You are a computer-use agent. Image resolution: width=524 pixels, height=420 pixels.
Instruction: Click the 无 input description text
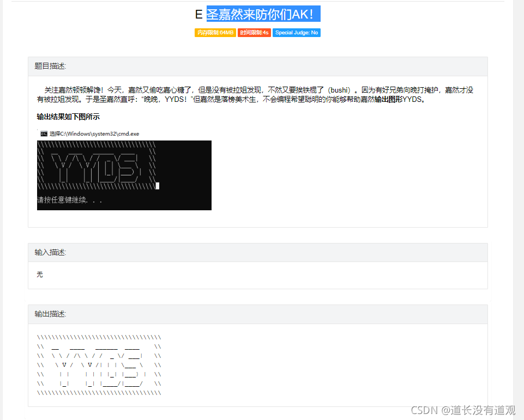coord(40,275)
